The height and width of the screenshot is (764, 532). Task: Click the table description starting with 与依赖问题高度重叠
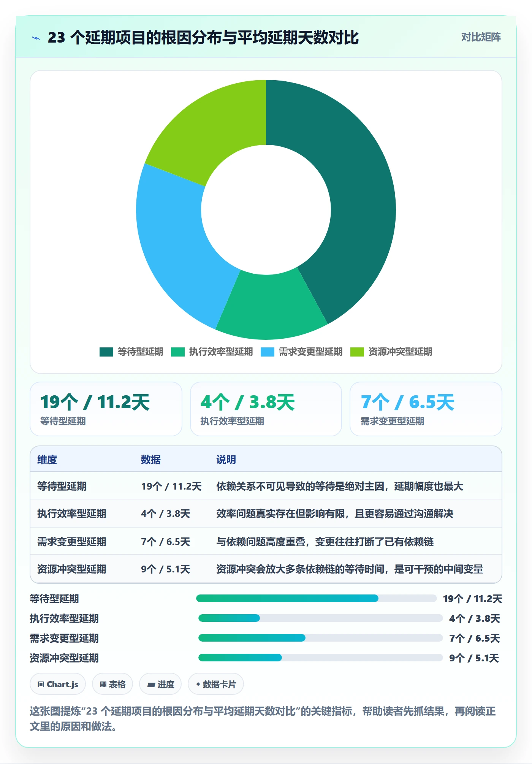pyautogui.click(x=325, y=542)
